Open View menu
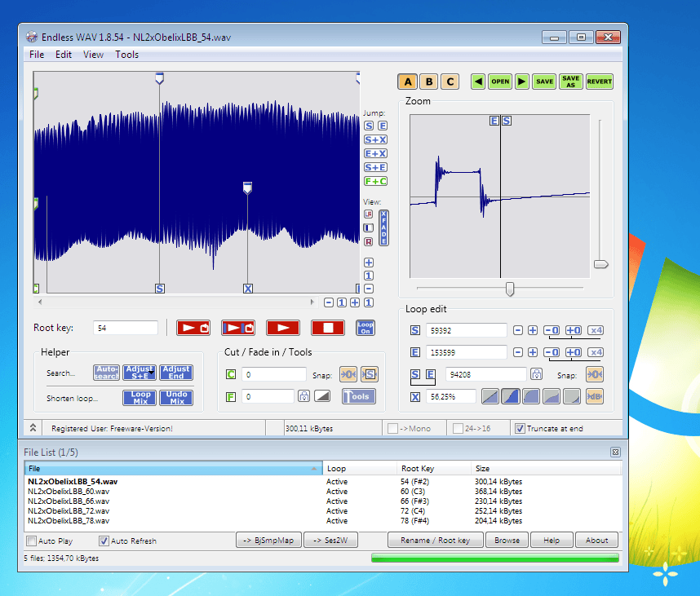700x596 pixels. [93, 55]
